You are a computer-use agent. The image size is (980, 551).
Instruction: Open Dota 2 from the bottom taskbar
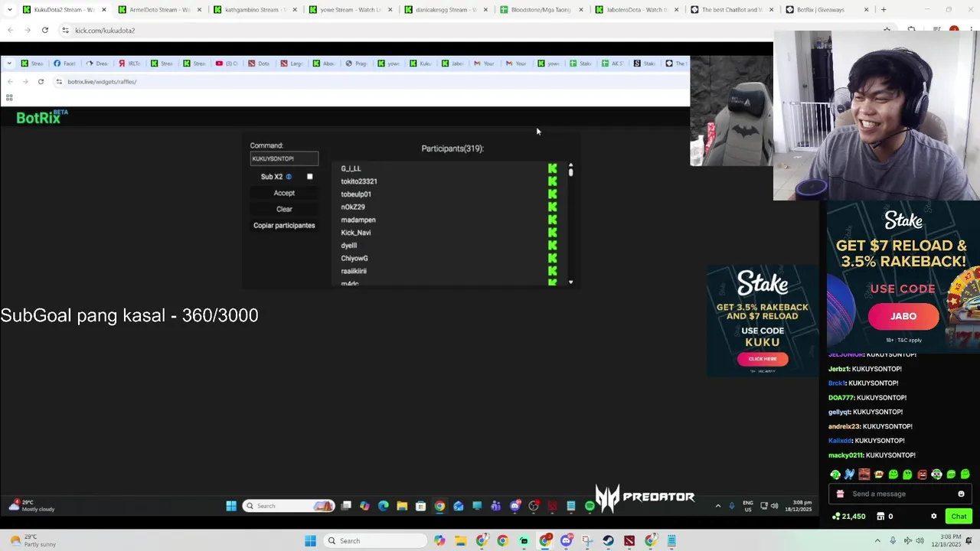[629, 541]
